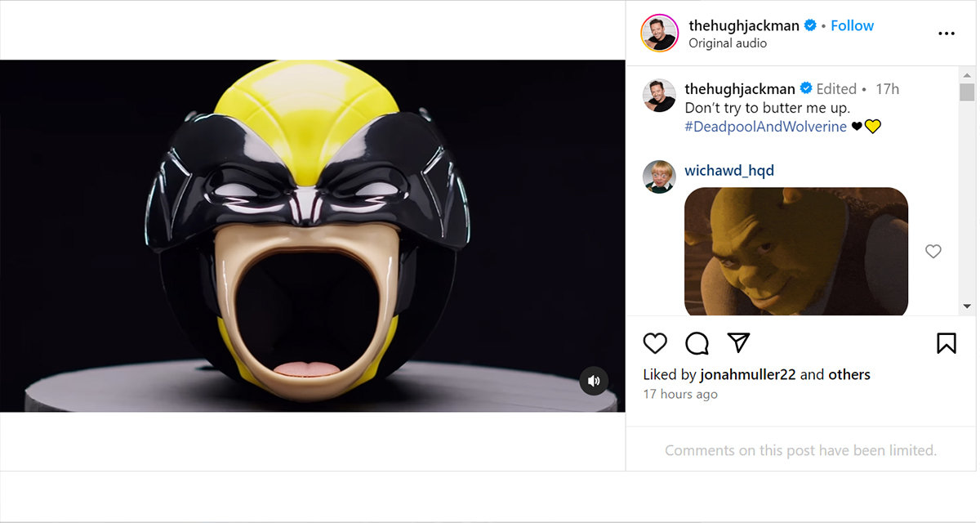
Task: Follow thehughjackman
Action: pyautogui.click(x=852, y=25)
